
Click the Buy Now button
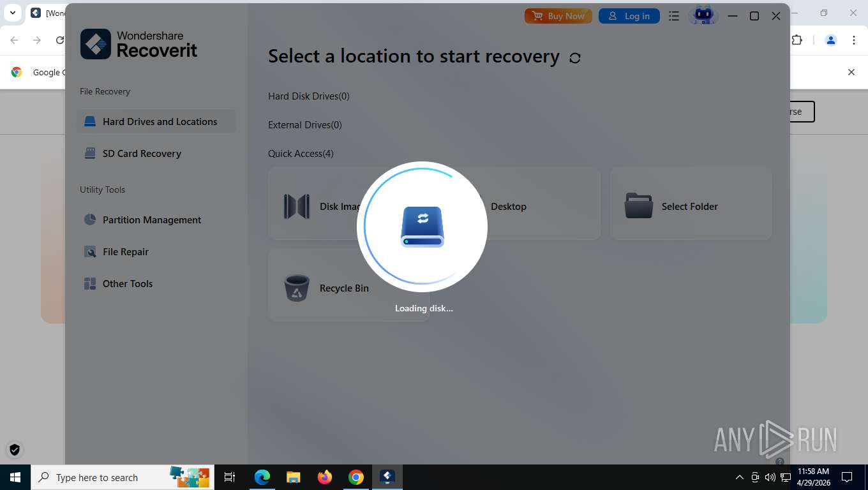point(558,16)
